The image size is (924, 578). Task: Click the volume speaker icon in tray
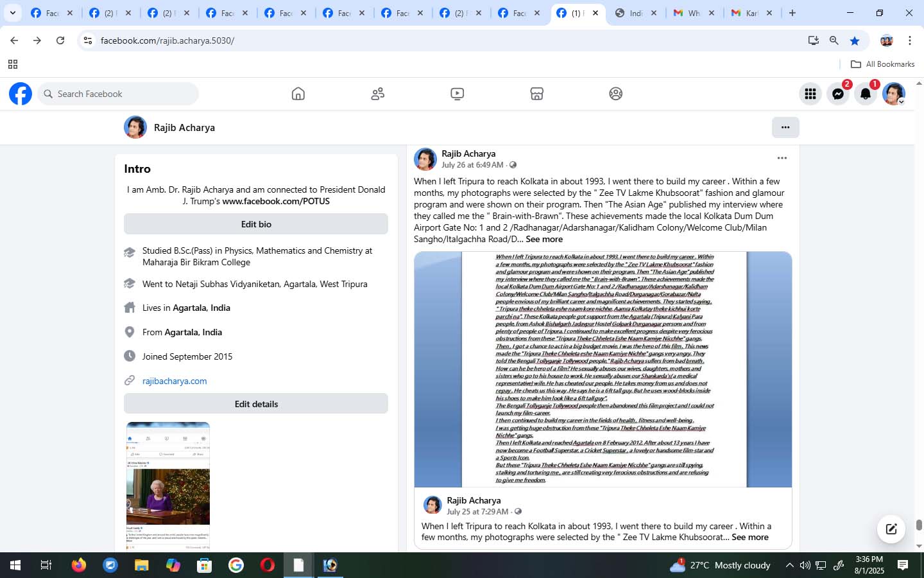805,565
